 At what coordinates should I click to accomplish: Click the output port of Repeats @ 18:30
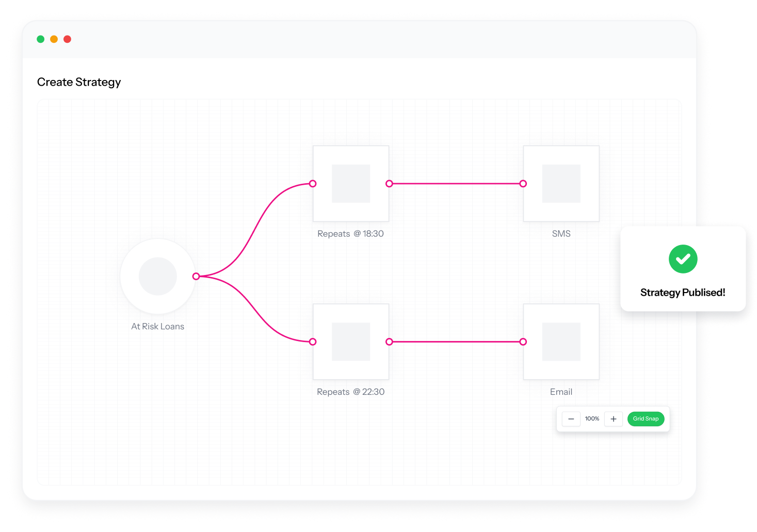click(x=390, y=184)
